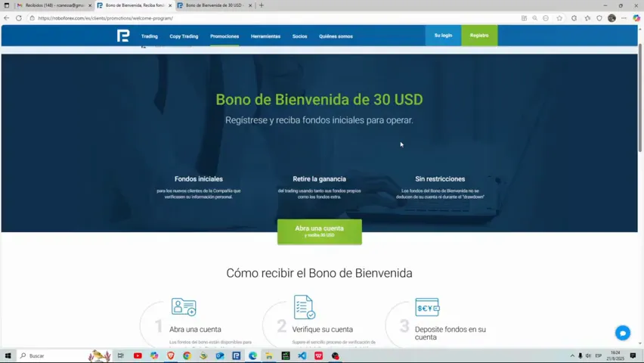Open Microsoft Edge from the taskbar
The image size is (644, 363).
tap(252, 355)
